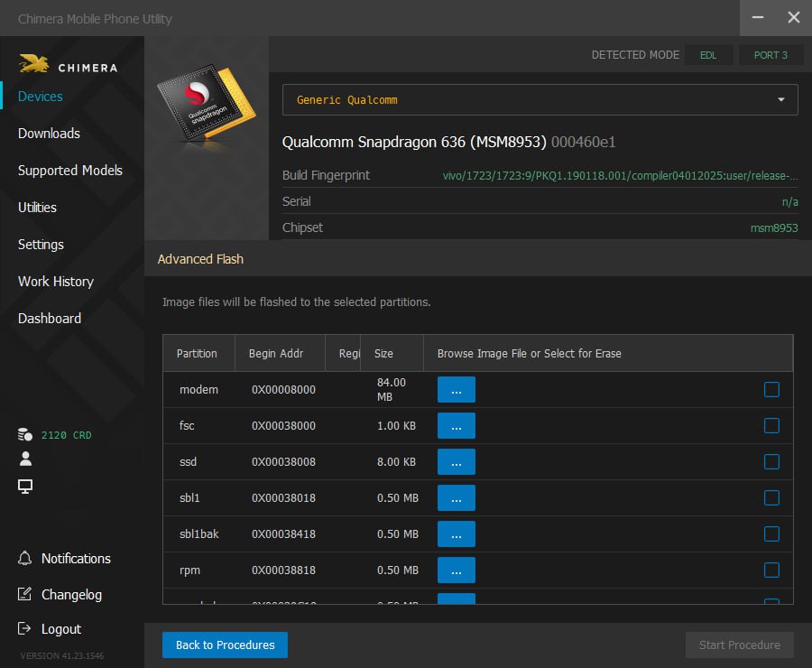Click the EDL detected mode selector
This screenshot has height=668, width=812.
[x=708, y=55]
